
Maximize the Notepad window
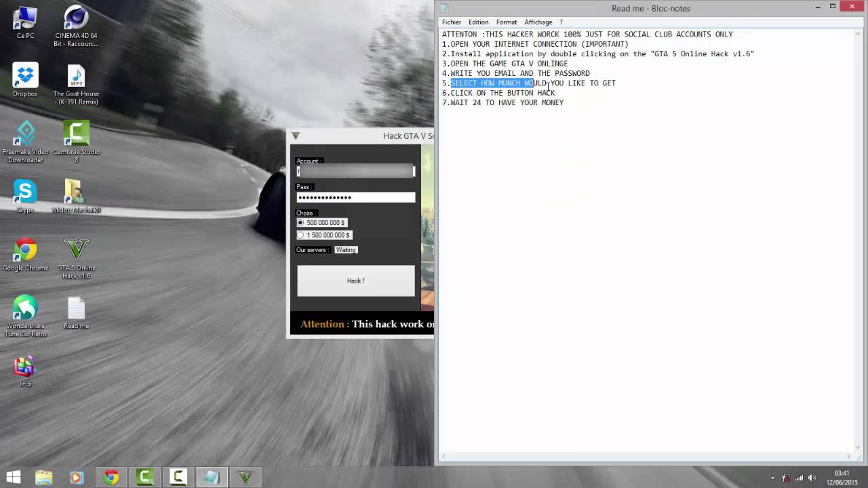[833, 7]
